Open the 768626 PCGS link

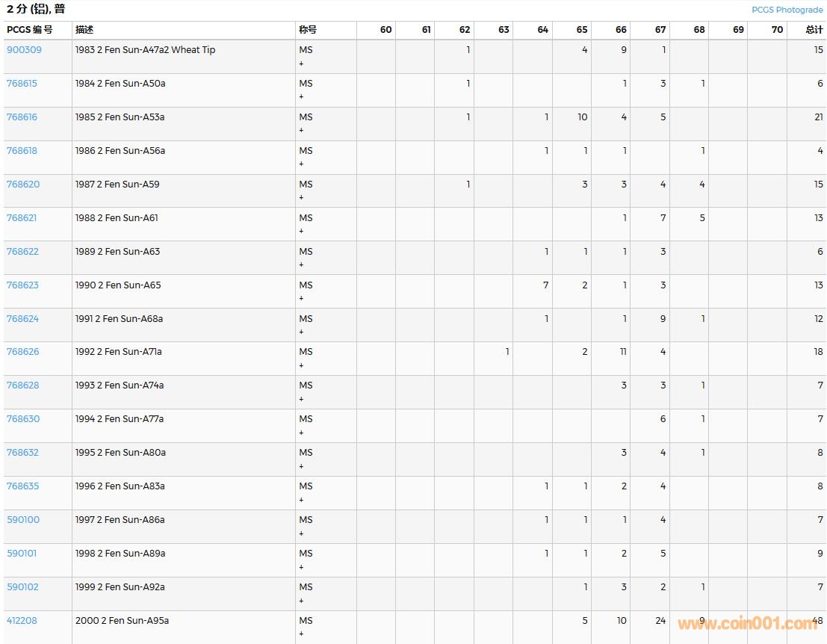pyautogui.click(x=22, y=352)
